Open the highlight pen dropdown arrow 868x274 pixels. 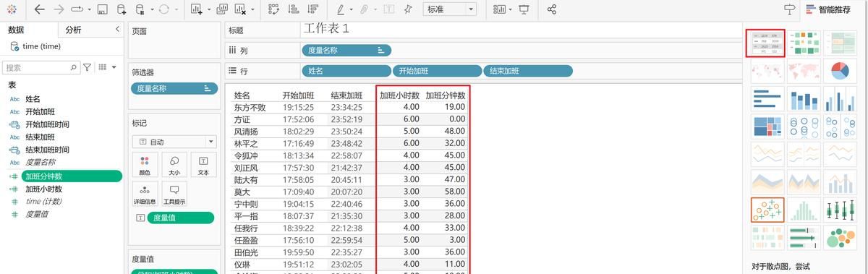(x=352, y=10)
